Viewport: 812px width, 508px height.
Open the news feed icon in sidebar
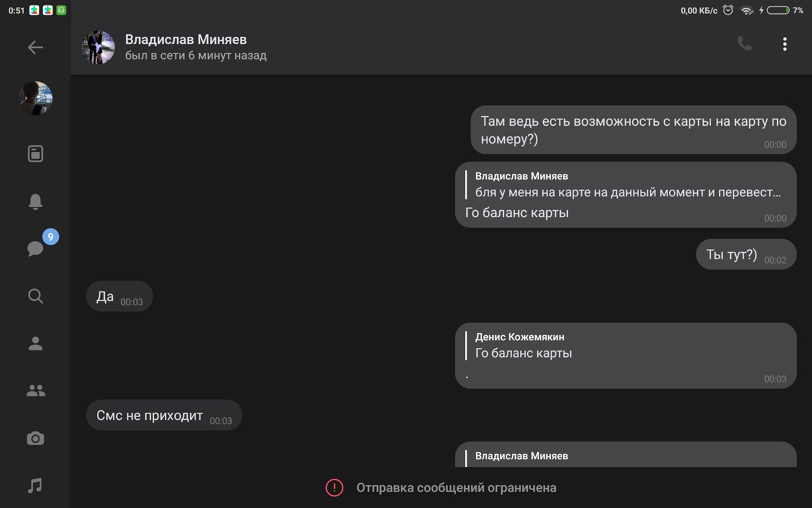(36, 154)
